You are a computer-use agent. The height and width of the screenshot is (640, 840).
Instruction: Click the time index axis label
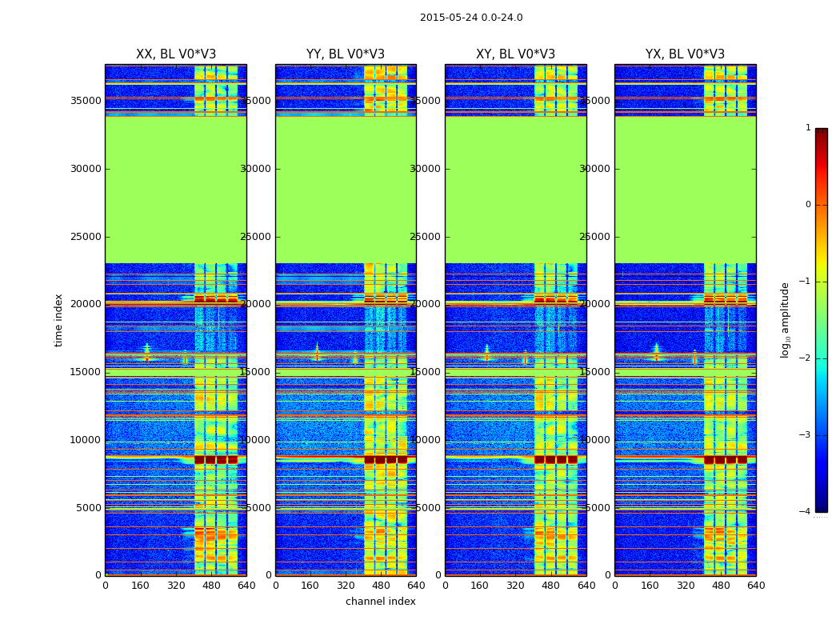pyautogui.click(x=58, y=320)
